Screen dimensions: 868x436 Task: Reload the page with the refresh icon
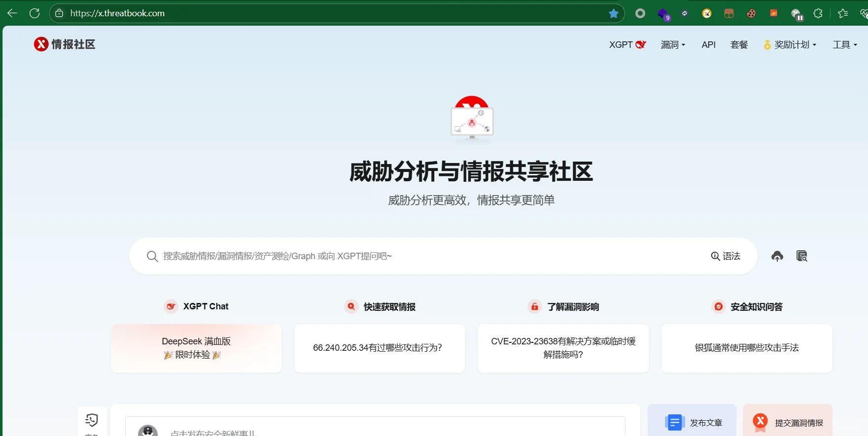35,13
